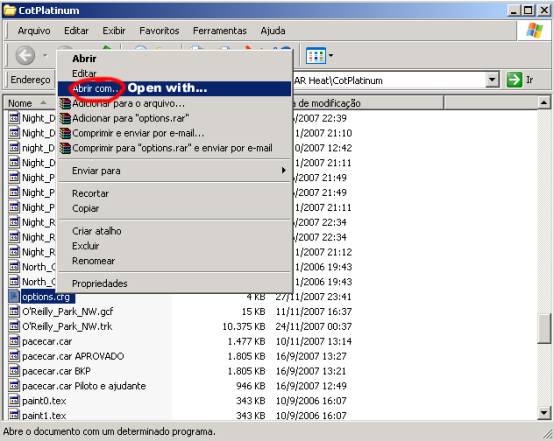Open the Editar menu in menu bar
The height and width of the screenshot is (441, 554).
pyautogui.click(x=76, y=31)
